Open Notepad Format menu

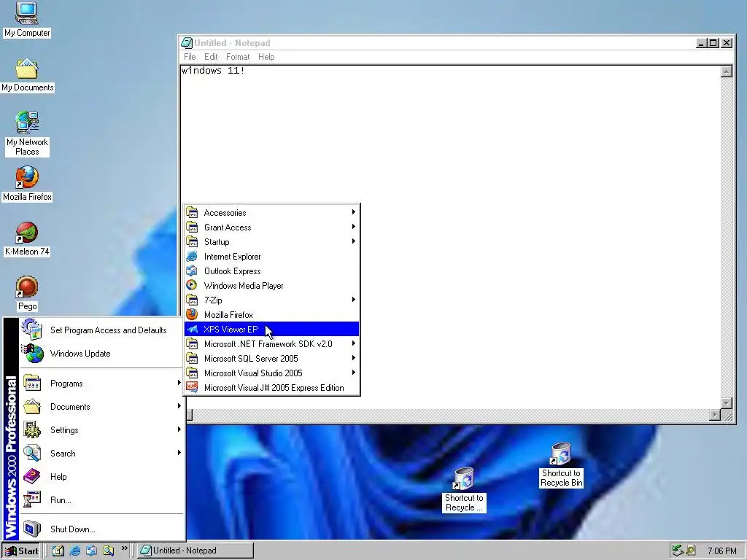coord(238,57)
